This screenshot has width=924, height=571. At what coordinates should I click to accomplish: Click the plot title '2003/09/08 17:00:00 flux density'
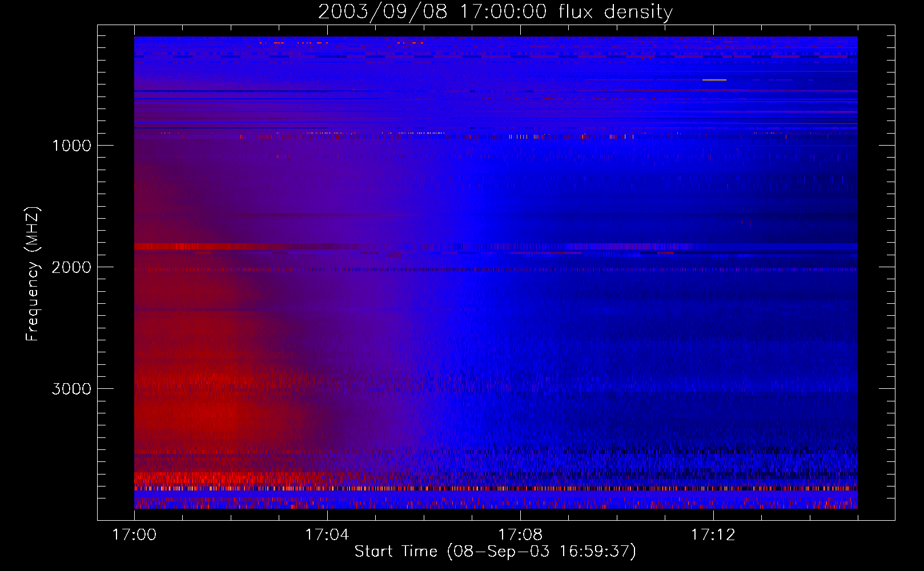coord(495,11)
